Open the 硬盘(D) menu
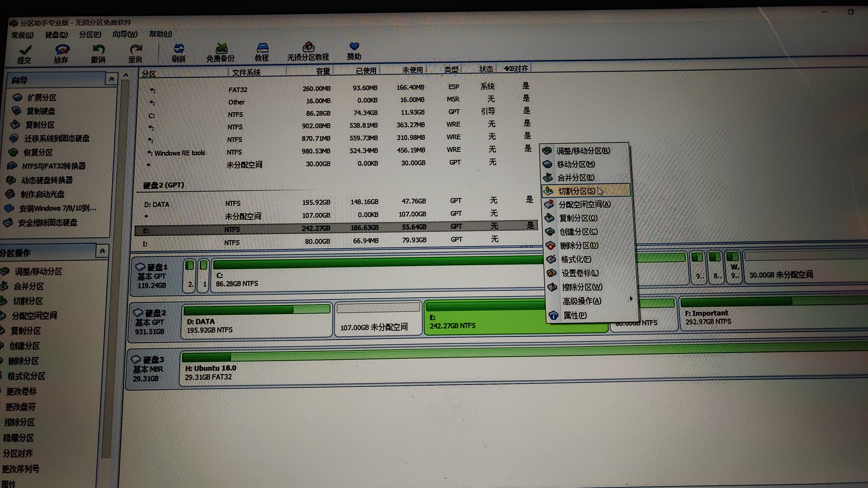Image resolution: width=868 pixels, height=488 pixels. 56,35
